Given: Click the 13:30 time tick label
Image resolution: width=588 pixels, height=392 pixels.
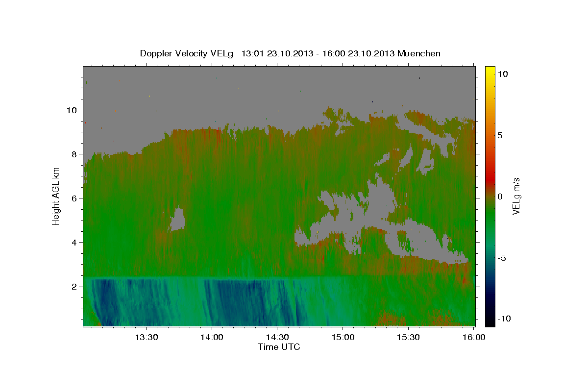Looking at the screenshot, I should [146, 337].
